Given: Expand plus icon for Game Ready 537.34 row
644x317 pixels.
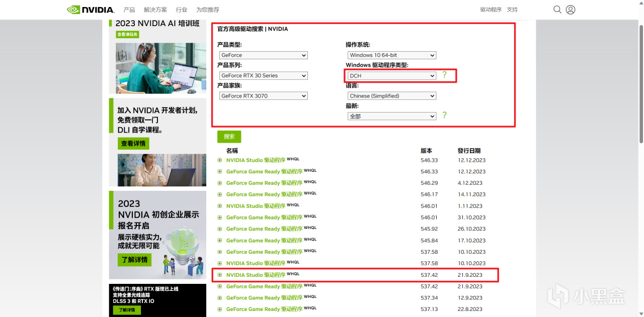Looking at the screenshot, I should pos(220,298).
